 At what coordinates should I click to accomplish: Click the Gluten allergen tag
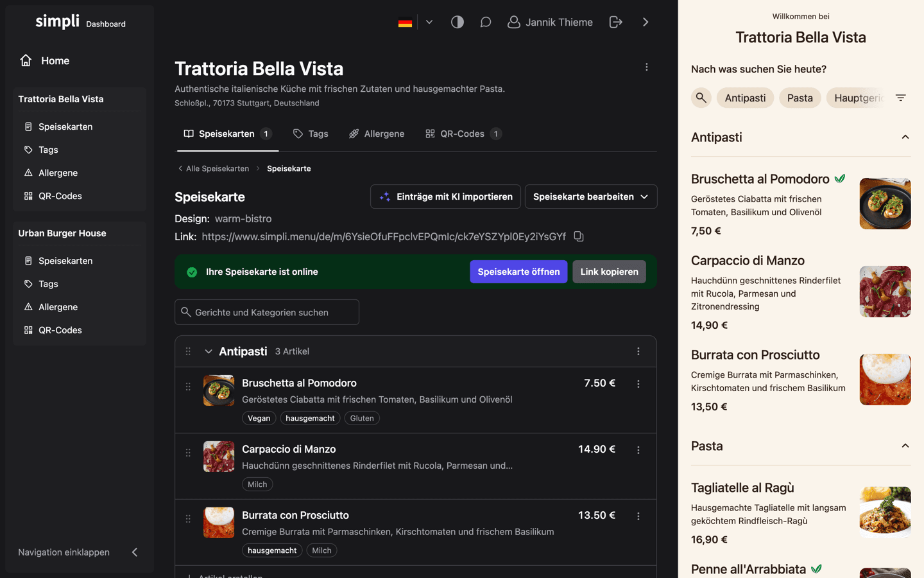pyautogui.click(x=362, y=418)
